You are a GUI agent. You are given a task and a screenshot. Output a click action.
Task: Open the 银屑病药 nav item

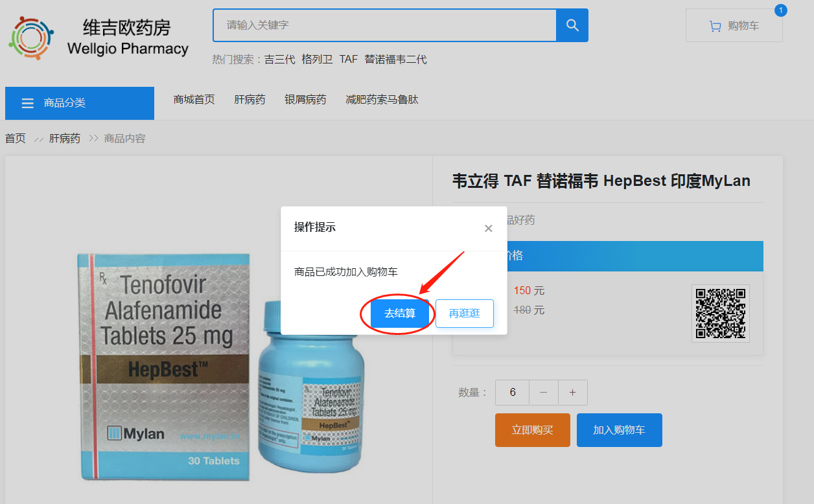(x=305, y=100)
